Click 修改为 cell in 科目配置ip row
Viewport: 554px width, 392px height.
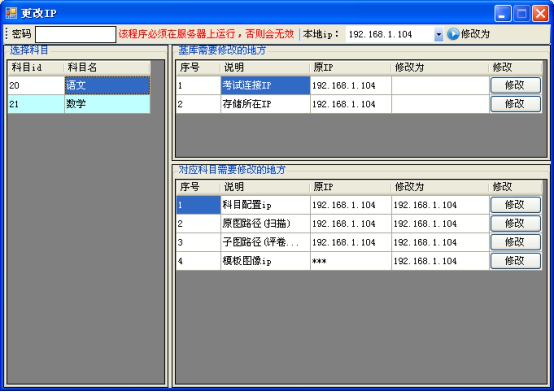tap(440, 205)
